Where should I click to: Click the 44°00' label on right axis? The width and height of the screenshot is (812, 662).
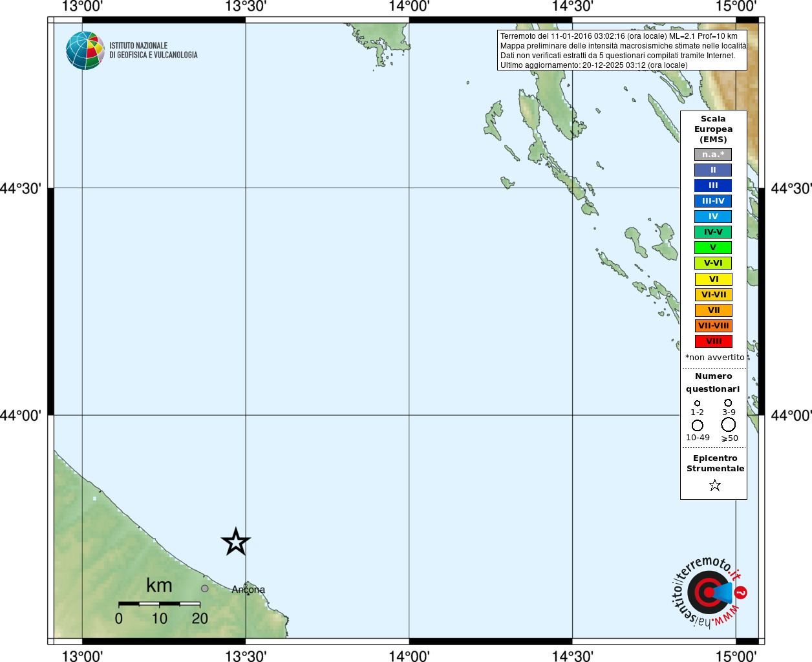(791, 415)
